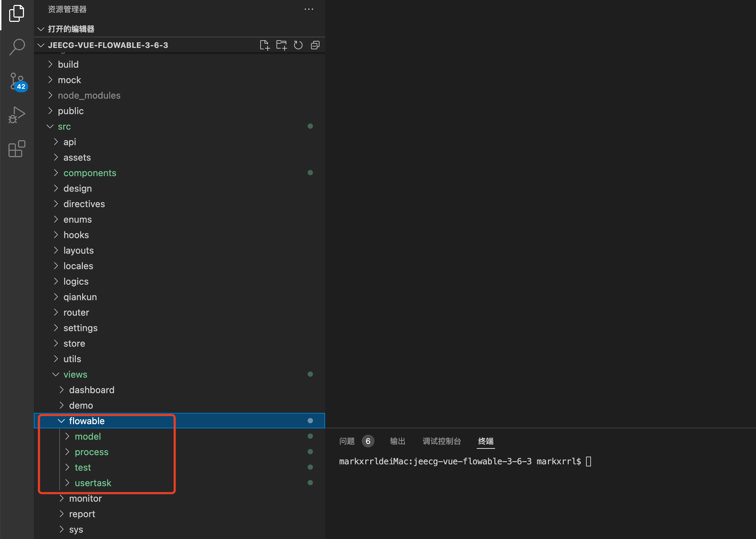Click the New Folder icon

[x=281, y=45]
